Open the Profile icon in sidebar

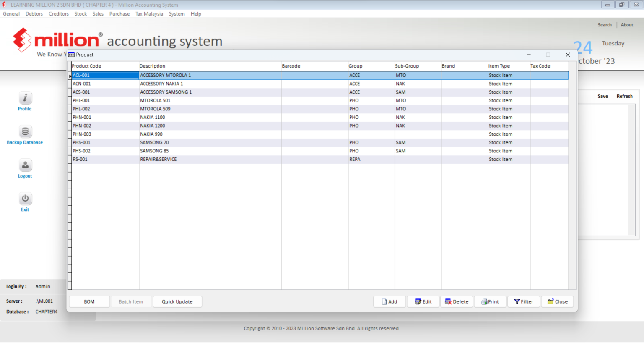[x=25, y=98]
